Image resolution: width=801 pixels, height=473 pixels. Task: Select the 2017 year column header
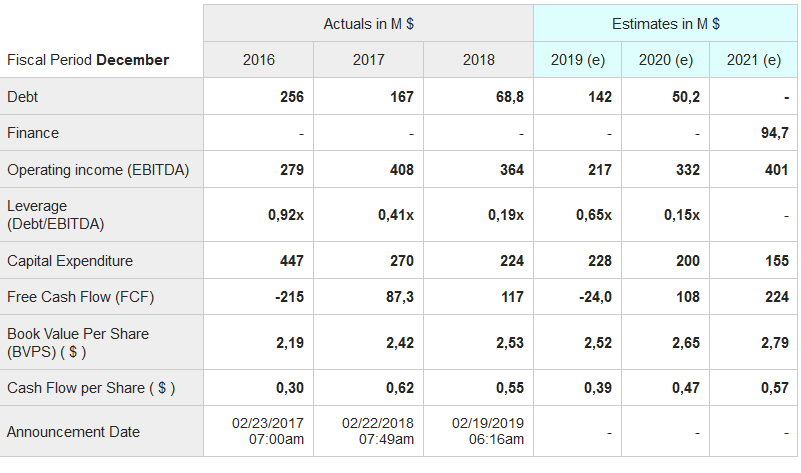(368, 60)
